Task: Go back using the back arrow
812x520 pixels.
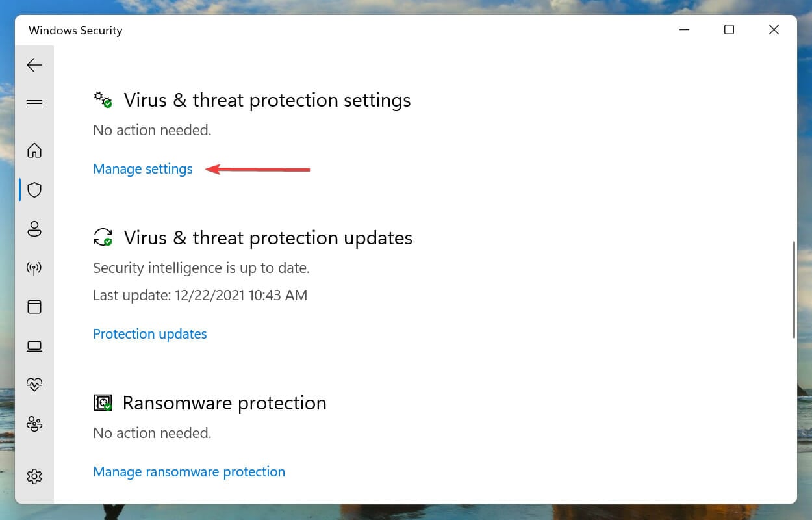Action: (34, 65)
